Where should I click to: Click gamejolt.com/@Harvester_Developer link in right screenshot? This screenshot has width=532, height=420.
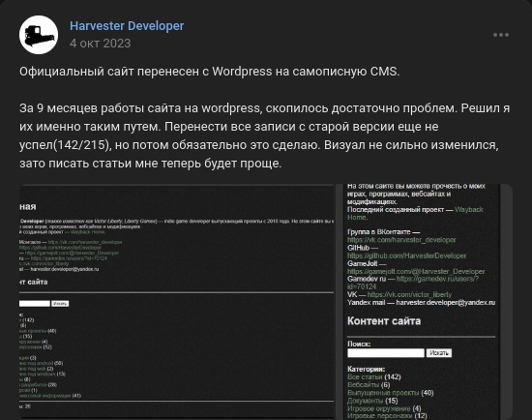point(416,272)
